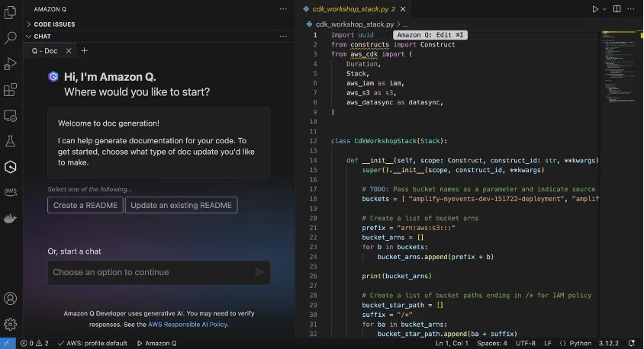This screenshot has width=644, height=349.
Task: Open the run button dropdown arrow
Action: [x=604, y=9]
